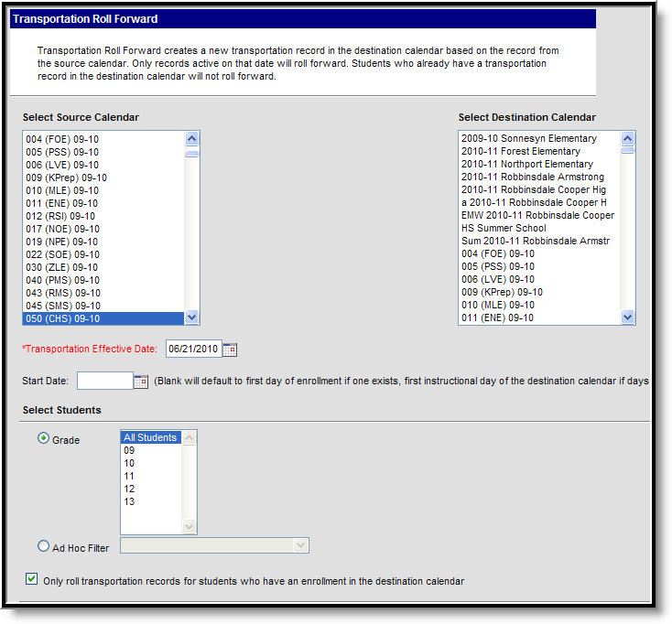Select 010 (MLE) 09-10 in Source Calendar

[x=103, y=190]
